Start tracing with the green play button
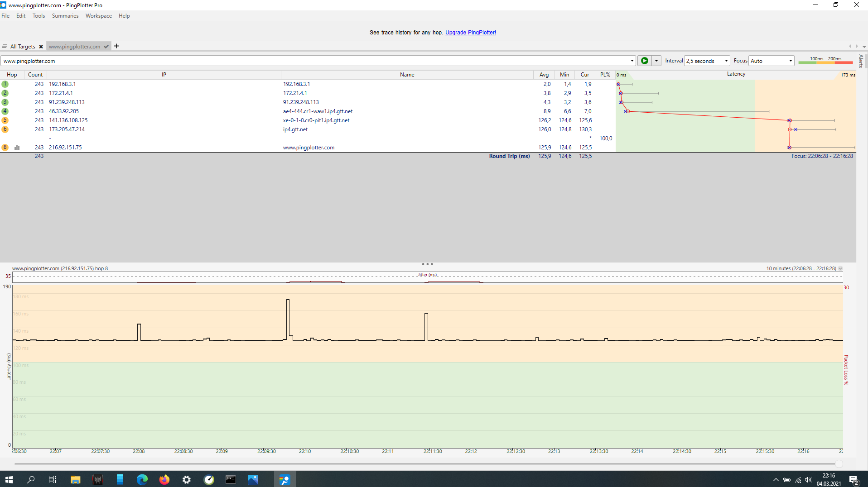The width and height of the screenshot is (868, 487). pyautogui.click(x=644, y=61)
